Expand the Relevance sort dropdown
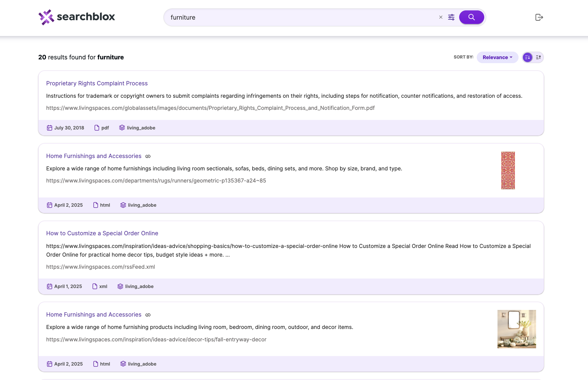 (x=497, y=57)
